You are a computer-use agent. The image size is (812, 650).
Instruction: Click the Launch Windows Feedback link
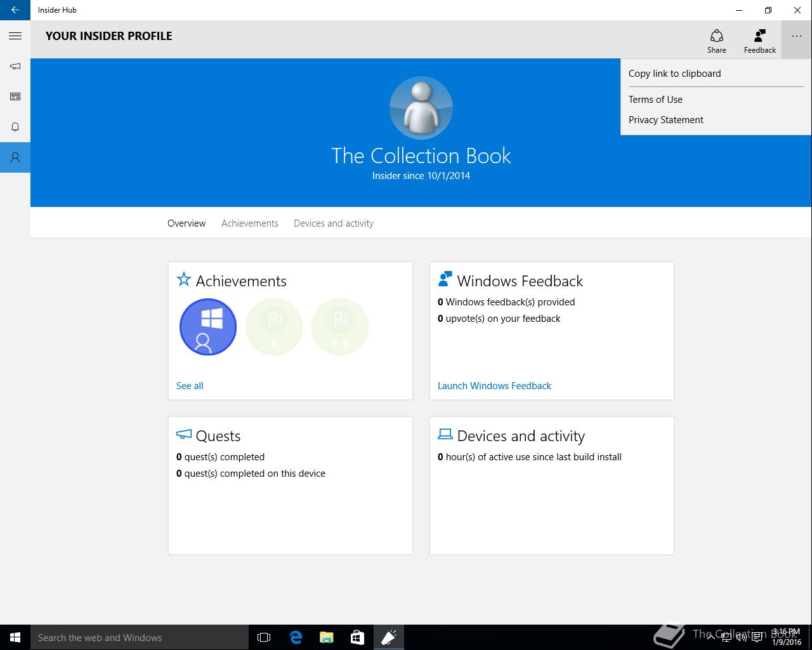point(494,386)
